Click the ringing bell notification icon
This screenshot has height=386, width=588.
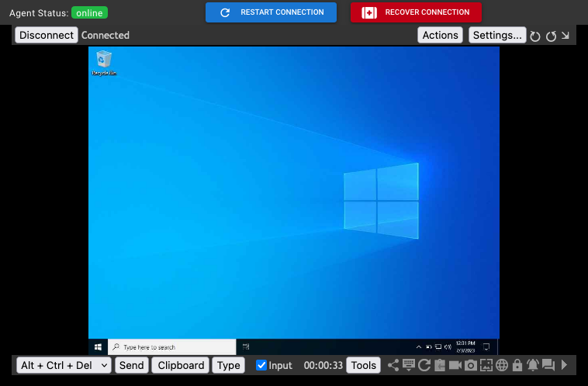[x=532, y=365]
